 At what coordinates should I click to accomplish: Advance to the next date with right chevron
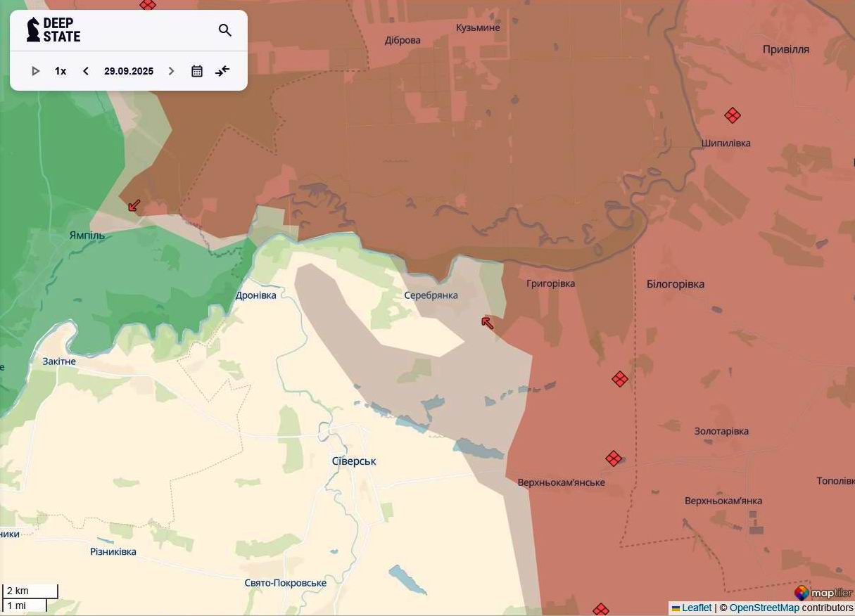pyautogui.click(x=171, y=70)
